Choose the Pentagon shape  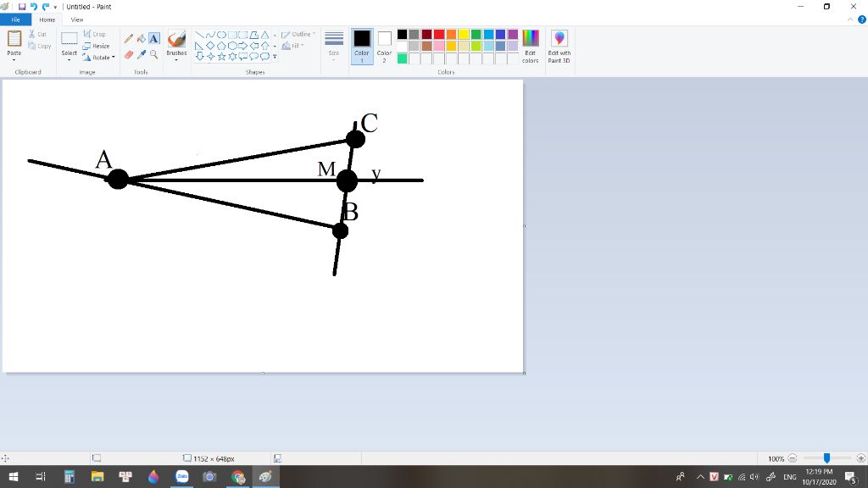pyautogui.click(x=221, y=46)
